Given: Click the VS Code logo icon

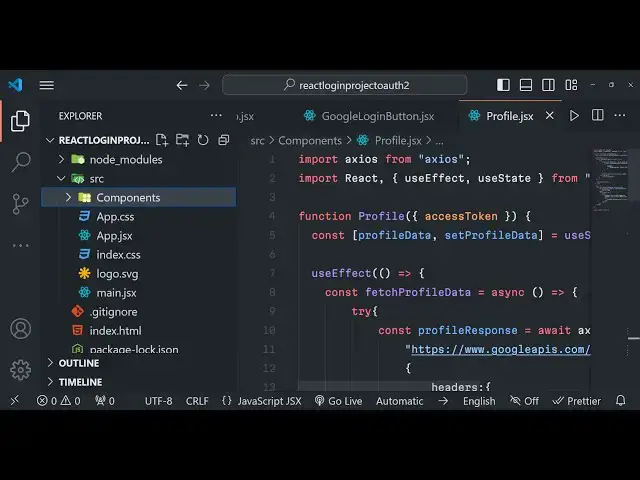Looking at the screenshot, I should (x=16, y=85).
